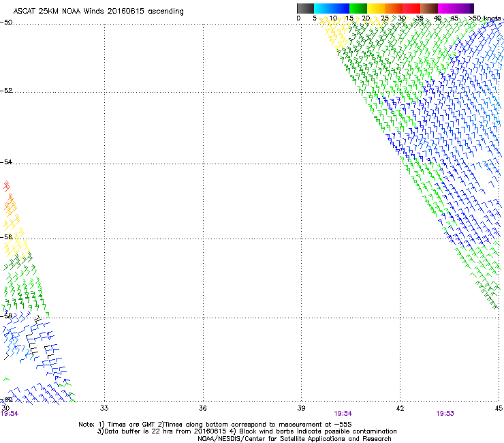The width and height of the screenshot is (504, 443).
Task: Click the brown 35-40 knots color band
Action: pos(429,8)
